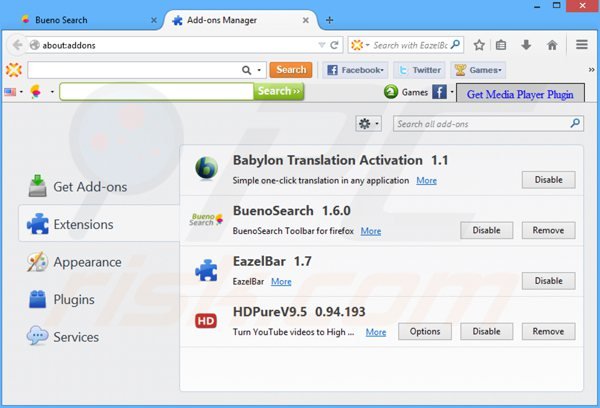This screenshot has height=408, width=600.
Task: Expand the gear tools dropdown for add-ons
Action: coord(369,124)
